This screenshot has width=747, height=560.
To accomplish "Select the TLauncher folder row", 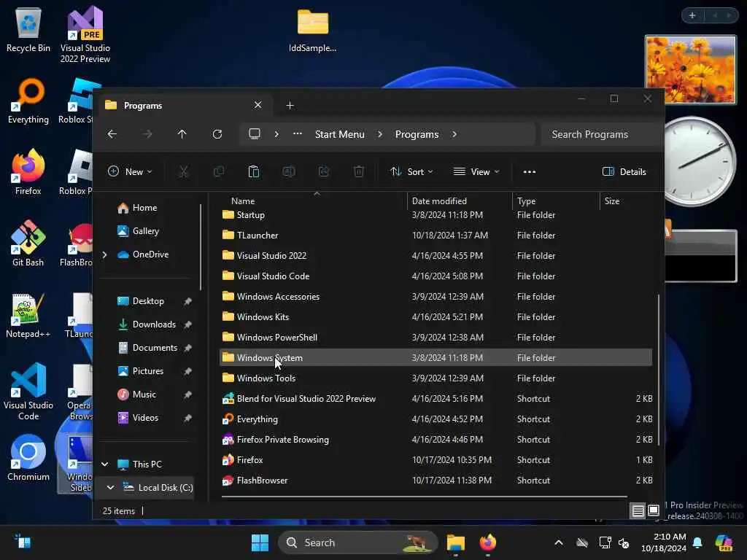I will 436,236.
